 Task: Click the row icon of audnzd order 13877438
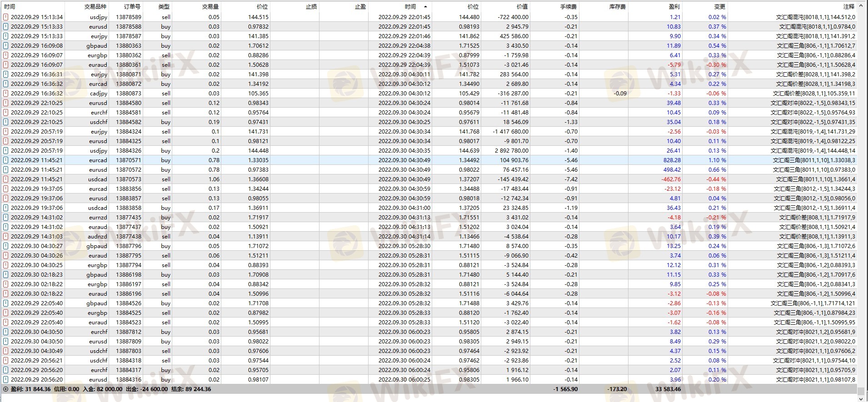[x=5, y=236]
